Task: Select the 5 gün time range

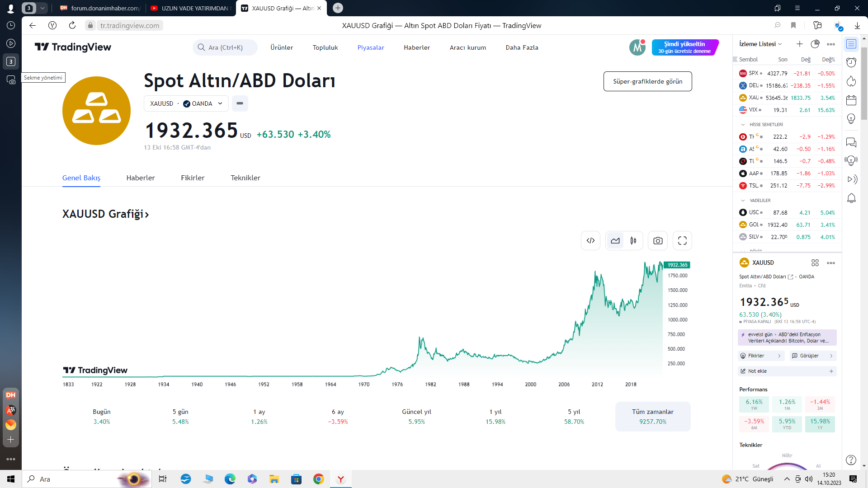Action: (x=180, y=417)
